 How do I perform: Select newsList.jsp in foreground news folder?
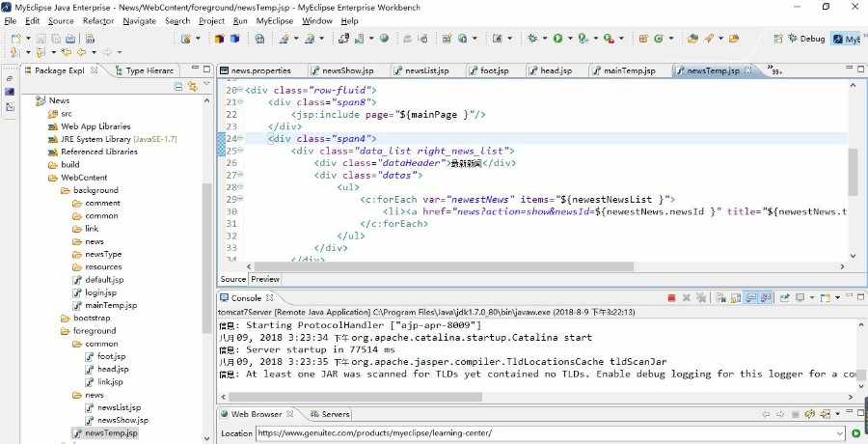119,407
